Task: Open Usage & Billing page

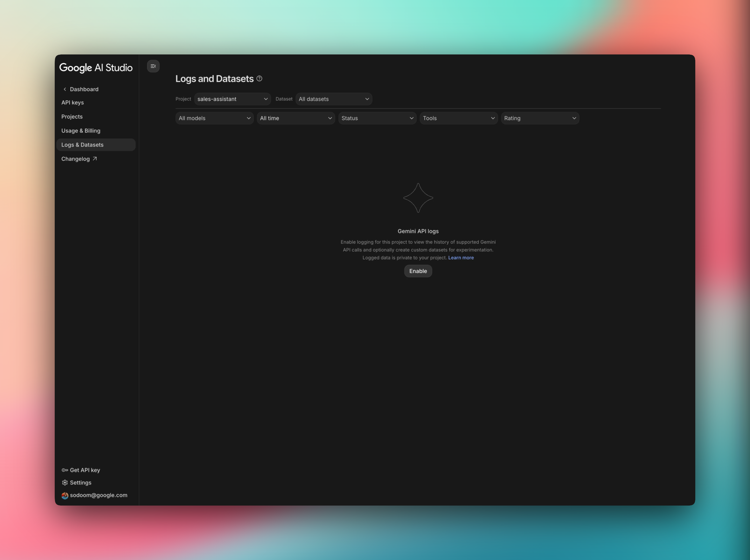Action: coord(81,130)
